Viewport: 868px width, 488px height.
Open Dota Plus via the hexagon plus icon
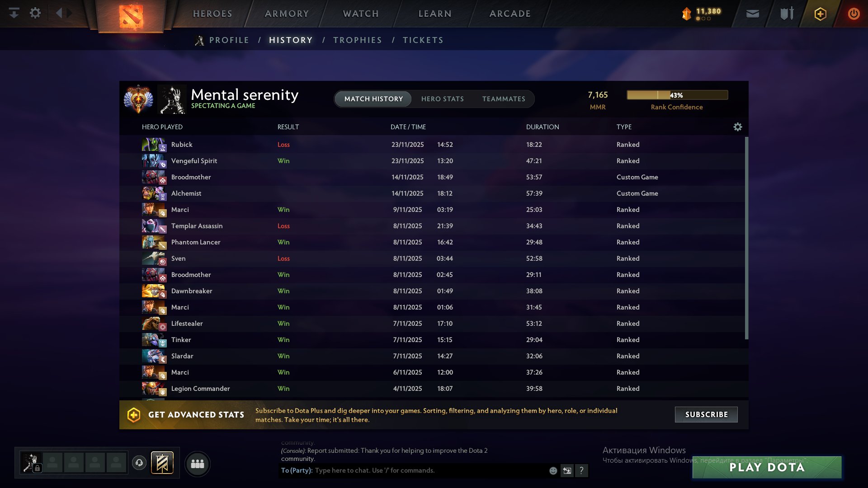[821, 14]
